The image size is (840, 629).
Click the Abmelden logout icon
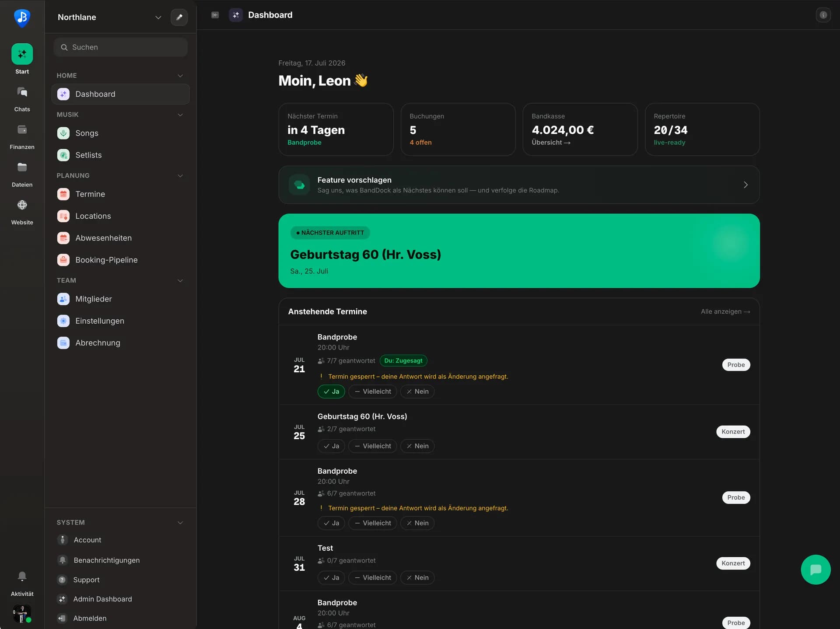point(63,618)
